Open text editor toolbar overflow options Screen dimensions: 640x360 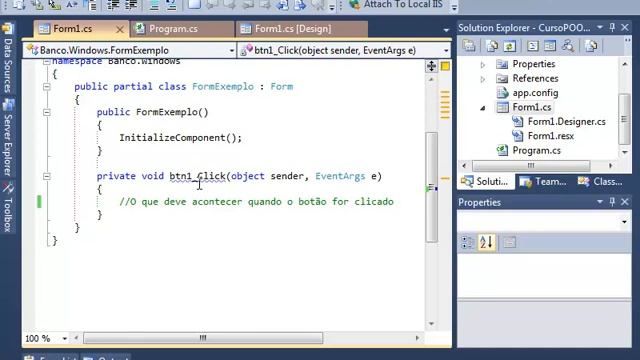332,7
